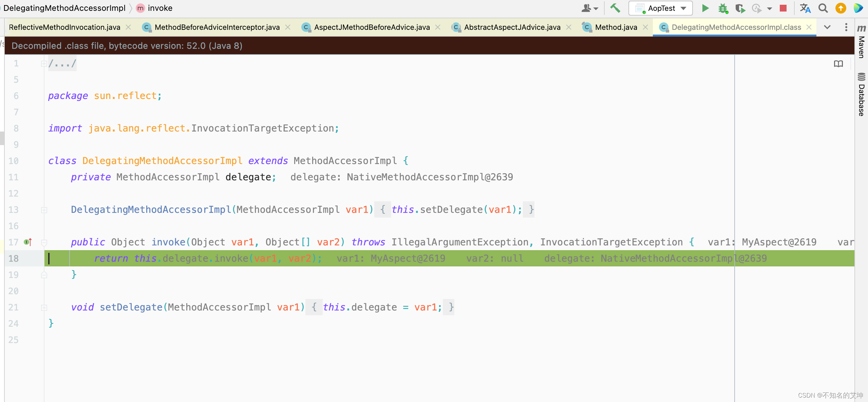
Task: Expand folded comment block on line 1
Action: 44,63
